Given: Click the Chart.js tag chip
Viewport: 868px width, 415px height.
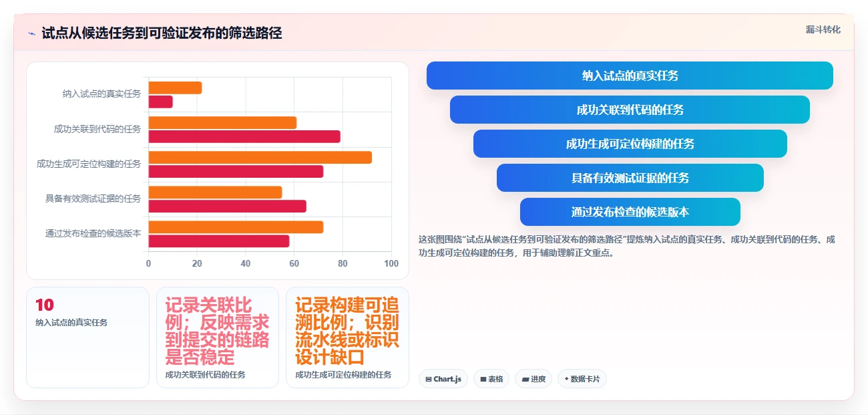Looking at the screenshot, I should (444, 379).
